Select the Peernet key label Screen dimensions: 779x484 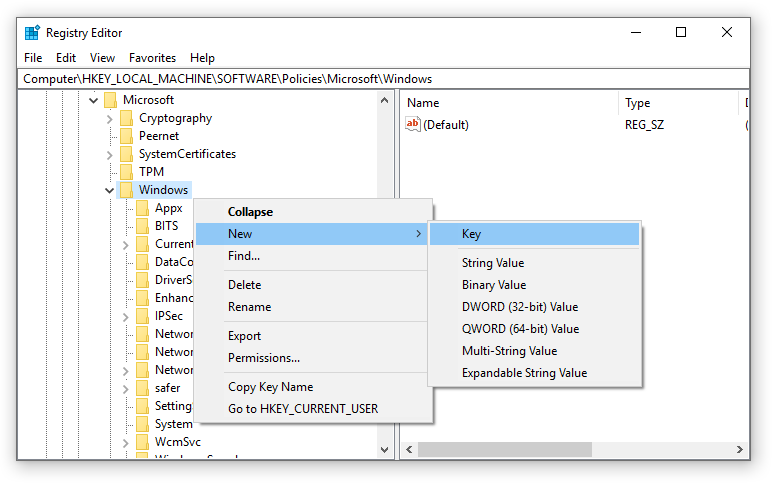coord(158,136)
